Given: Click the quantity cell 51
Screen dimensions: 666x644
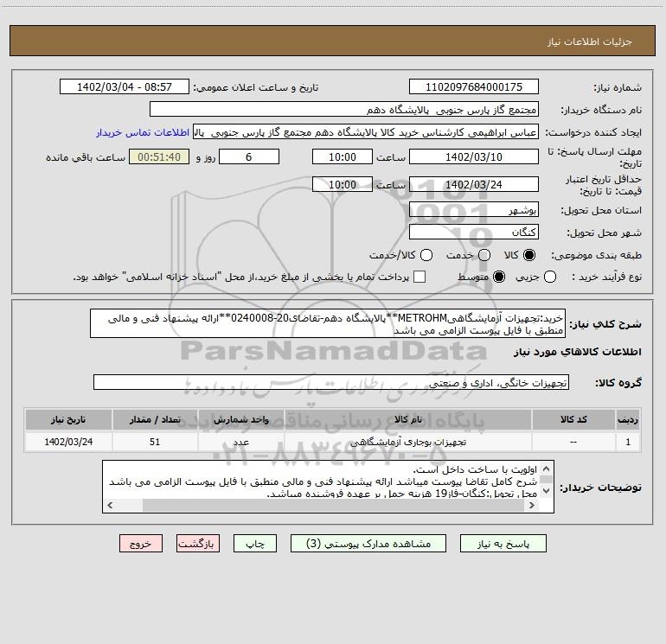Looking at the screenshot, I should tap(155, 442).
